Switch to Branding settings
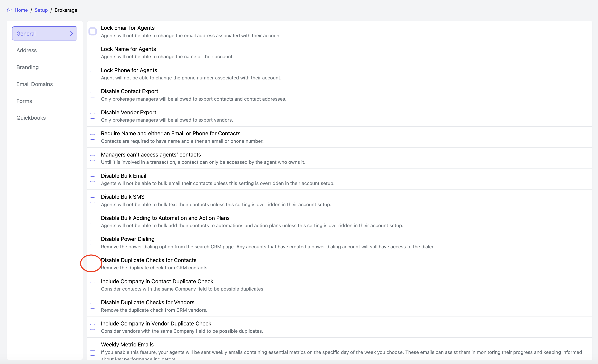 [x=27, y=67]
